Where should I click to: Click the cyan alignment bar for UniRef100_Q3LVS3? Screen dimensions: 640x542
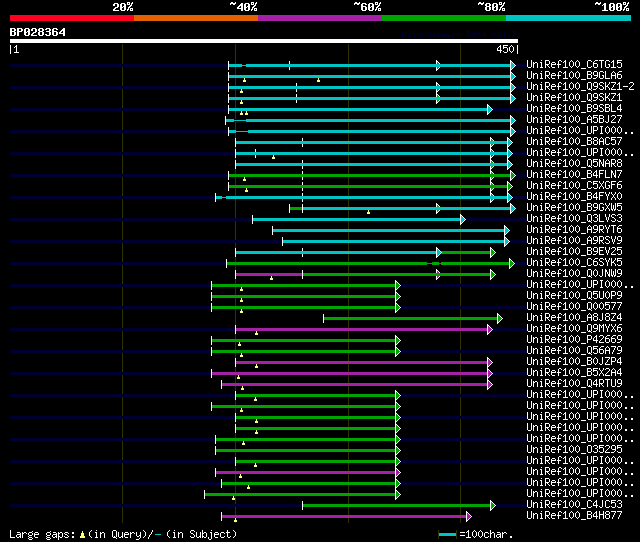(356, 220)
